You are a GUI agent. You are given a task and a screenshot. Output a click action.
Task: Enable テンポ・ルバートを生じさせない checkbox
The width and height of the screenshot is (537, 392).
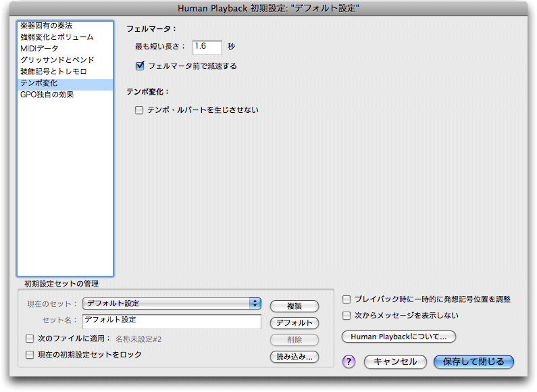point(139,110)
